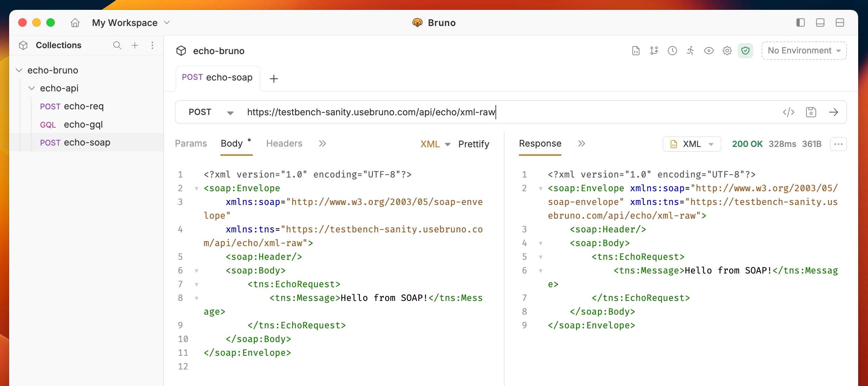Save the request with the disk icon
Viewport: 868px width, 386px height.
[811, 112]
